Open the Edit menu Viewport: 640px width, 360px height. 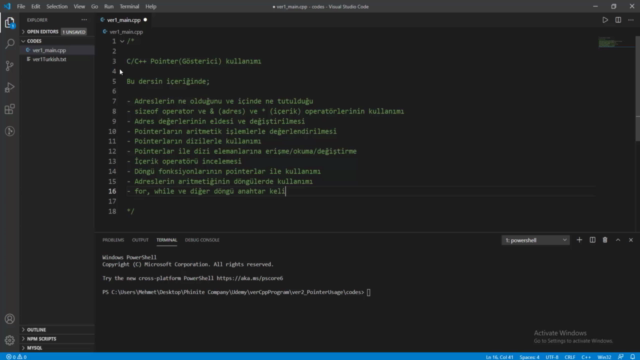pos(36,7)
